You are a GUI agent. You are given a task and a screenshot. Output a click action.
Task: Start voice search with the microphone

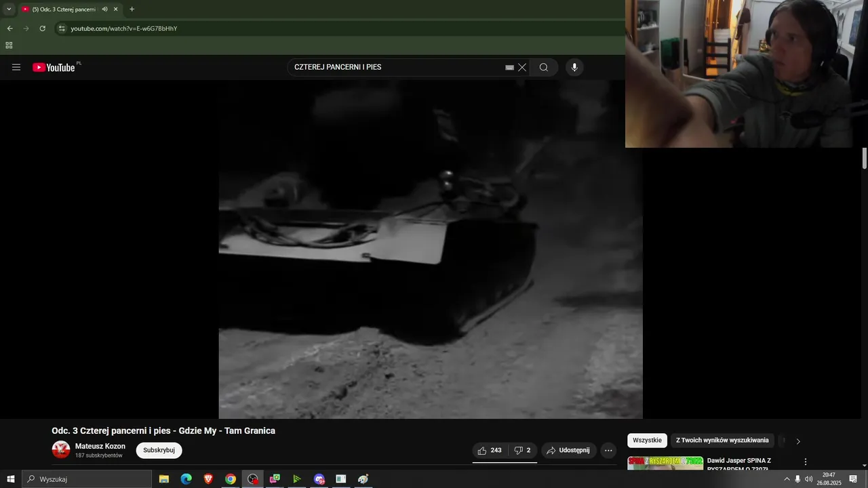574,67
